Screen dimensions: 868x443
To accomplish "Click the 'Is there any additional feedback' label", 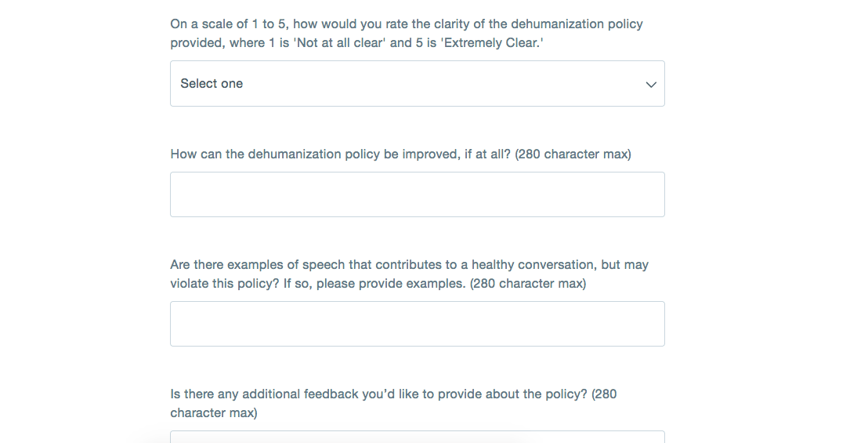I will 393,403.
